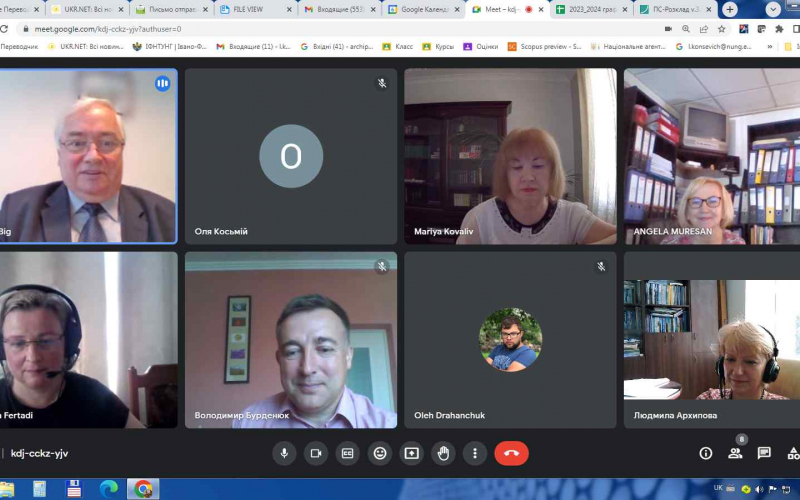Open Calculator from taskbar
The height and width of the screenshot is (500, 800).
[x=39, y=489]
